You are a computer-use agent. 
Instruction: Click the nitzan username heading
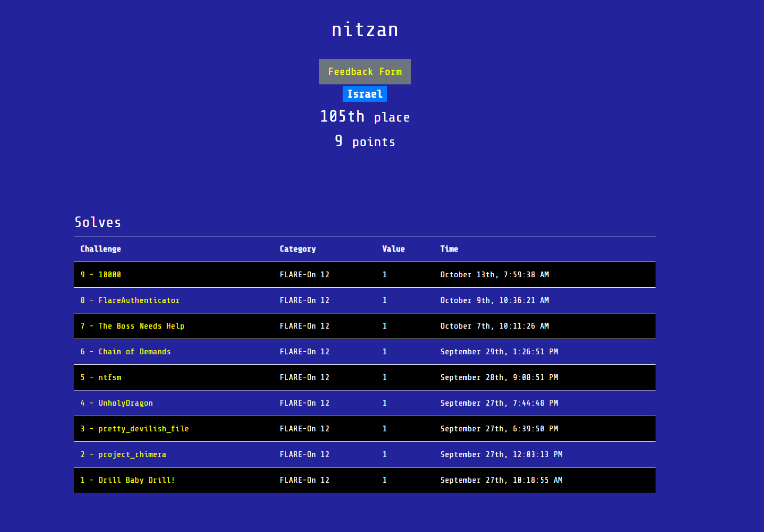point(365,30)
